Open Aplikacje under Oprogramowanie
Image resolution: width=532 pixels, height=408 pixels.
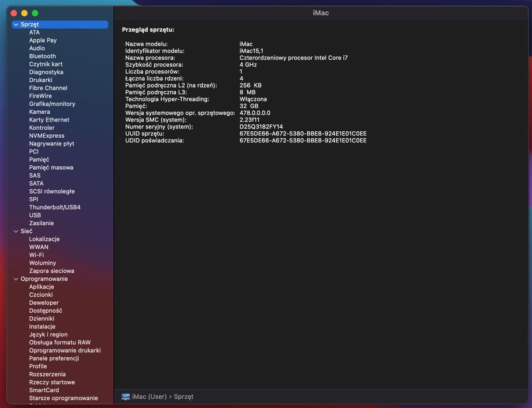[41, 287]
